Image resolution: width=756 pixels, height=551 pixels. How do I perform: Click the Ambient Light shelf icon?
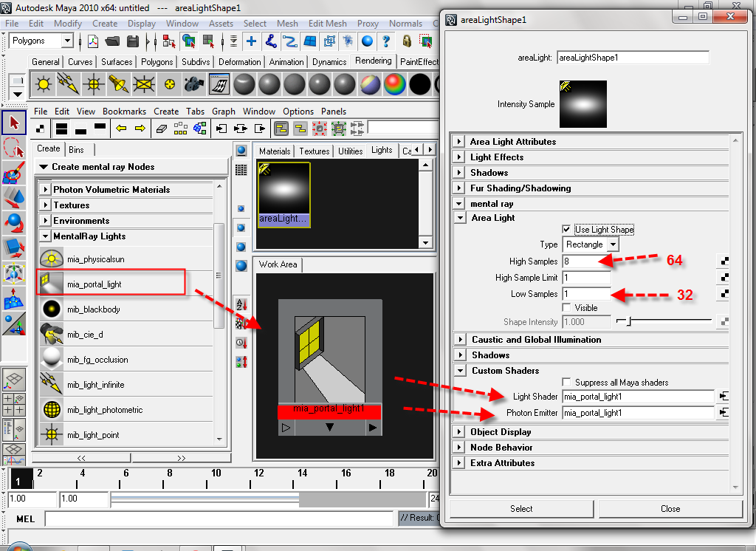coord(44,84)
